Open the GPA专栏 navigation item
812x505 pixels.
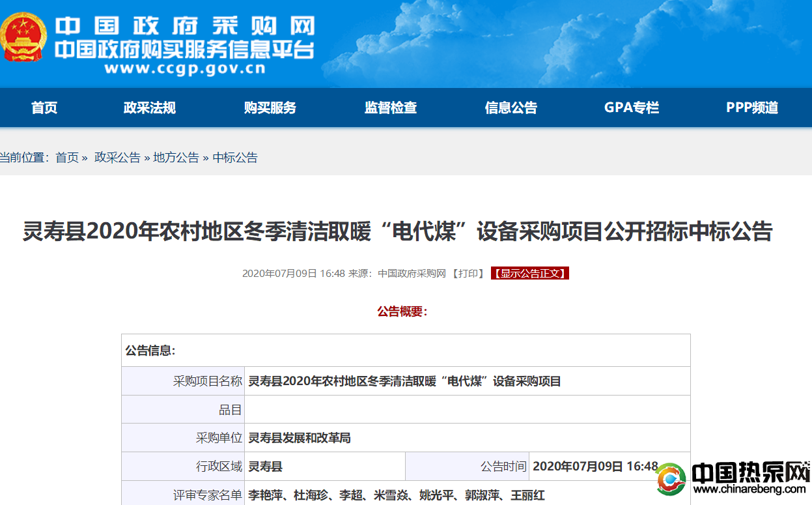632,108
